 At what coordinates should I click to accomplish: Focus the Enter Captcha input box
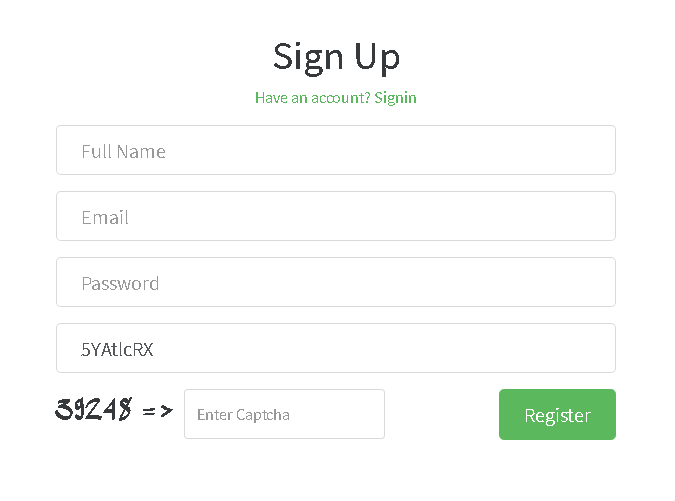[284, 414]
